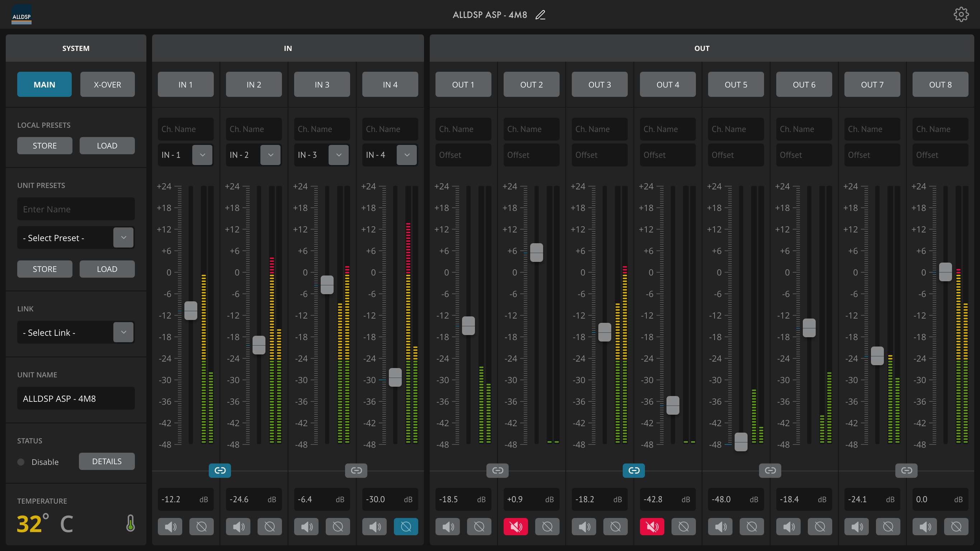This screenshot has height=551, width=980.
Task: Click the unit preset Enter Name field
Action: [x=76, y=209]
